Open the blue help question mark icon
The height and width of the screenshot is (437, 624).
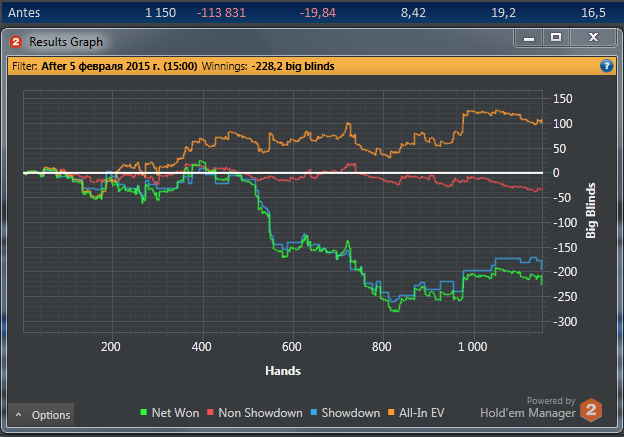click(606, 66)
